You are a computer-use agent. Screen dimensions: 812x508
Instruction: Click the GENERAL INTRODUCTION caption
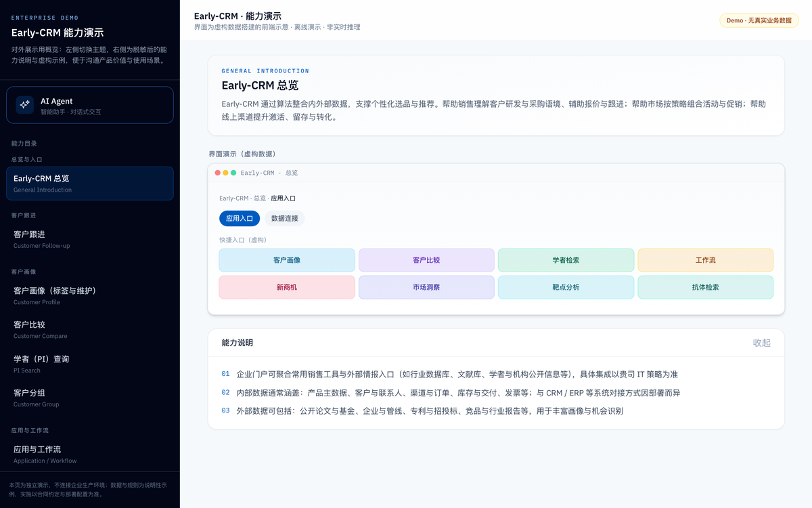pos(265,70)
